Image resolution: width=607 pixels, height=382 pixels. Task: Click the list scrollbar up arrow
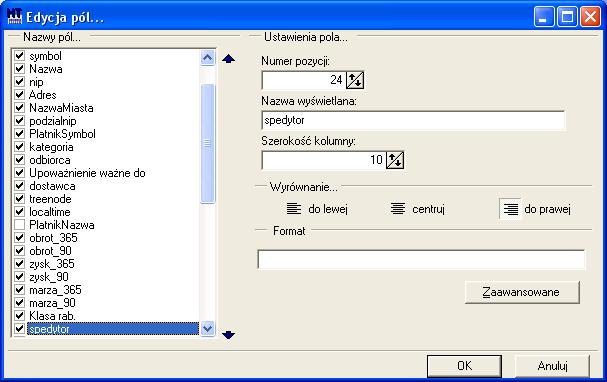[x=208, y=58]
